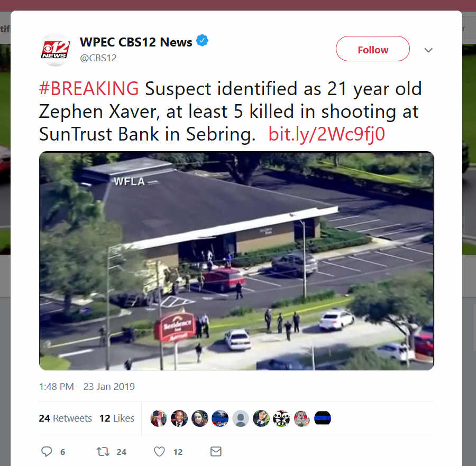476x466 pixels.
Task: View the 24 Retweets list
Action: [65, 418]
